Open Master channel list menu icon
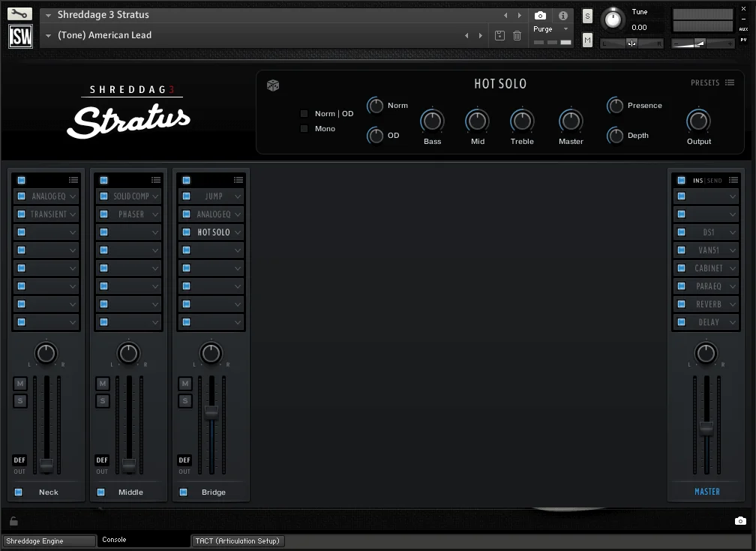 pos(733,180)
